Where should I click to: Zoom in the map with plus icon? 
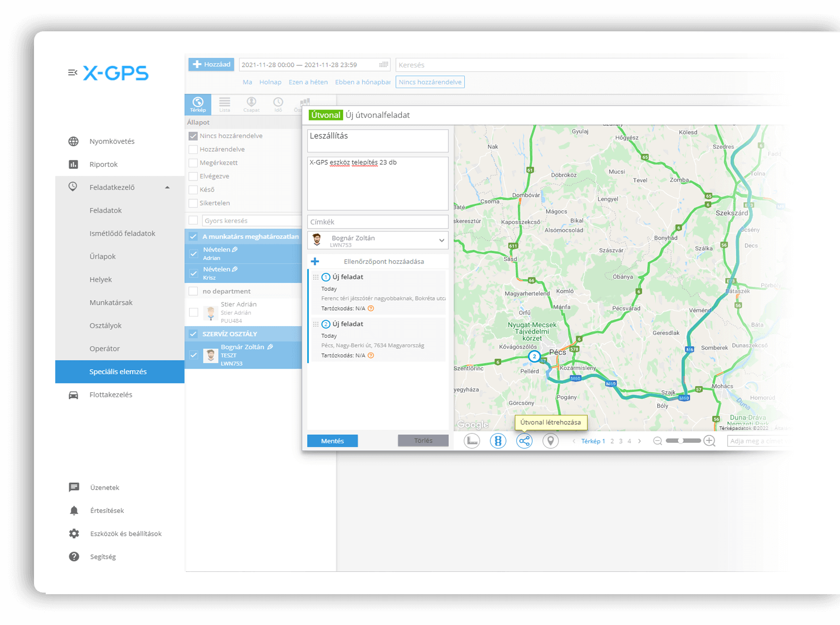pos(709,441)
